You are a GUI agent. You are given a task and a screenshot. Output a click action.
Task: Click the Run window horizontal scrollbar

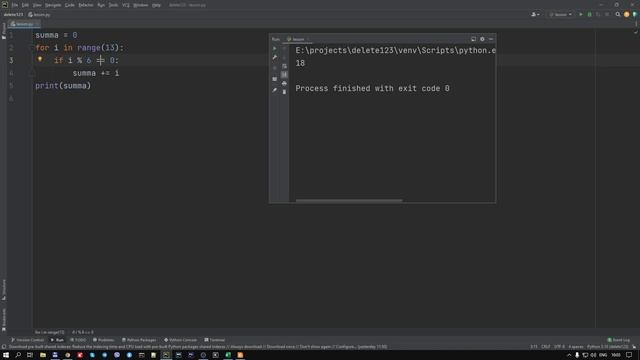[349, 200]
